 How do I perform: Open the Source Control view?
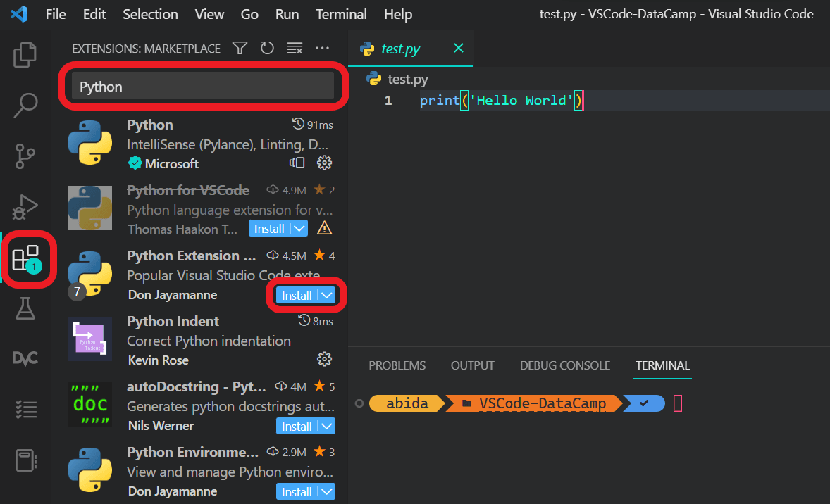25,156
